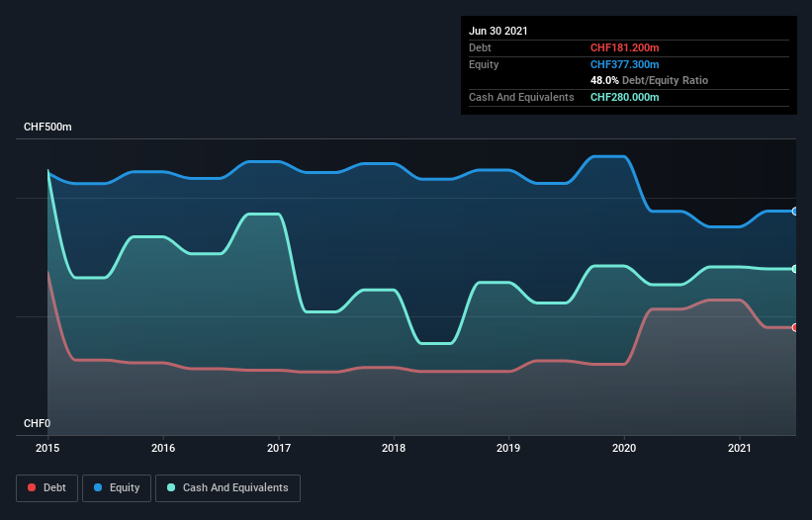Click the CHF377.300m equity value
The width and height of the screenshot is (812, 520).
624,64
